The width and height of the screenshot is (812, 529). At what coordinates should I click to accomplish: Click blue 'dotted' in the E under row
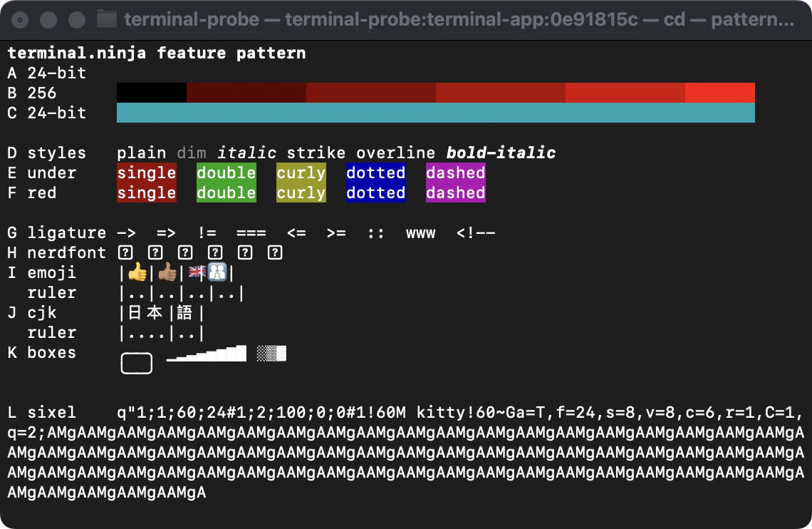(376, 173)
